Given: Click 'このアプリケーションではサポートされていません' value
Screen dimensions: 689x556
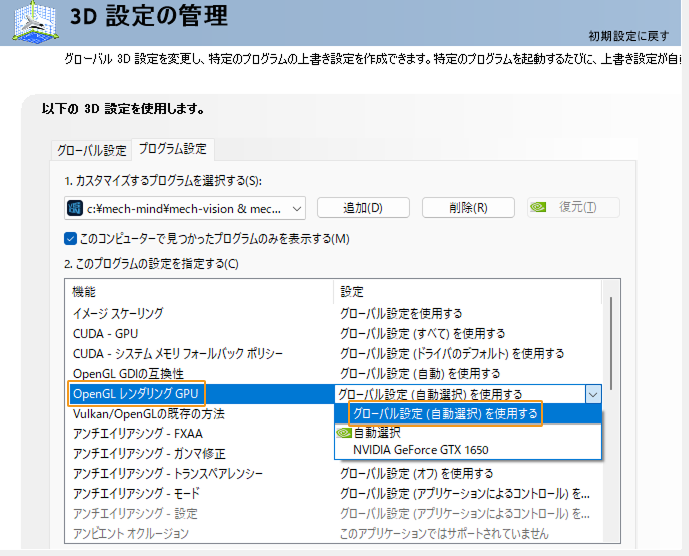Looking at the screenshot, I should [x=444, y=534].
